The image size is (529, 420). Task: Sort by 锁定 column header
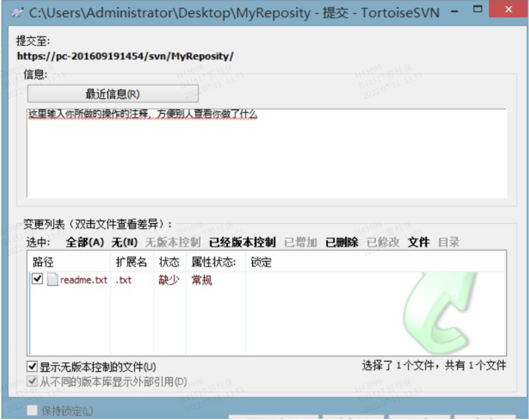pos(261,262)
